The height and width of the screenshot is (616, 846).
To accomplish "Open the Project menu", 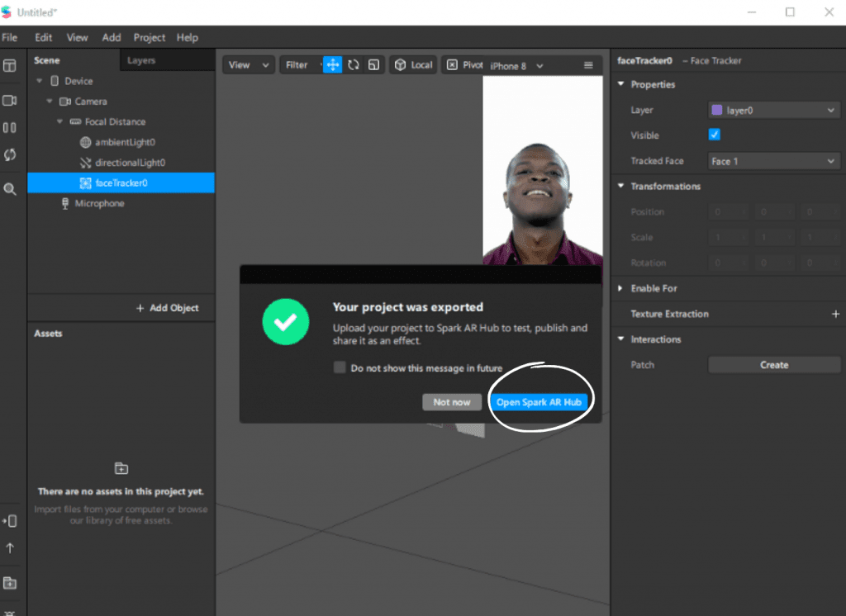I will (150, 38).
